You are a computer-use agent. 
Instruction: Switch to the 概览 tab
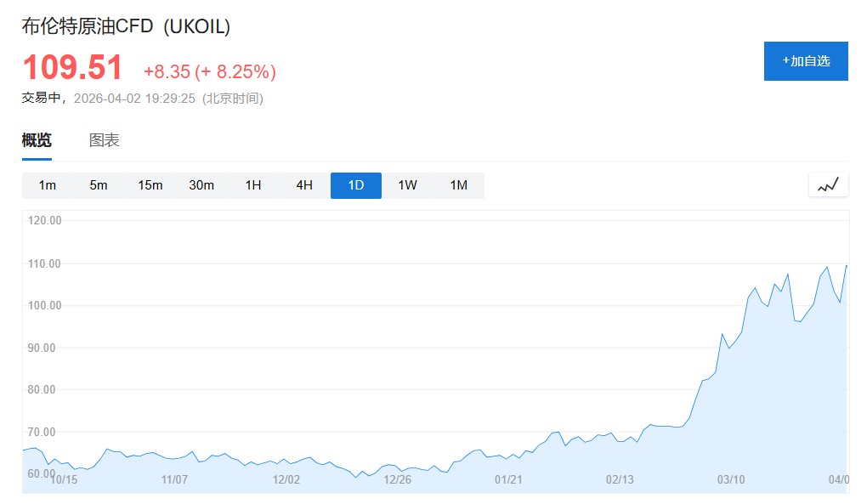pos(37,140)
